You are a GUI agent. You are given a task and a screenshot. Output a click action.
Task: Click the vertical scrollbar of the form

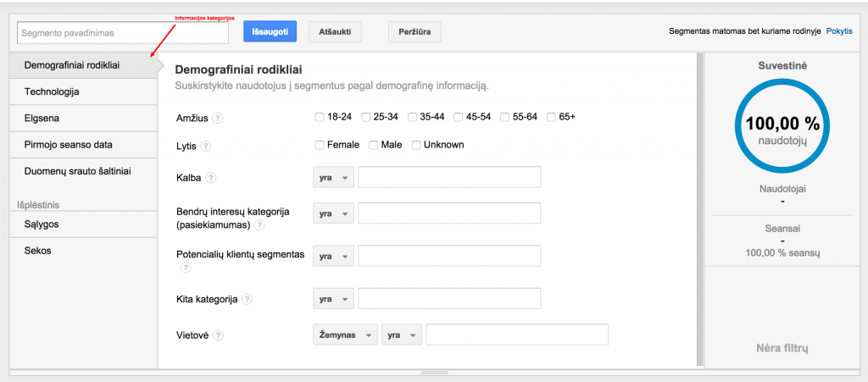tap(699, 210)
